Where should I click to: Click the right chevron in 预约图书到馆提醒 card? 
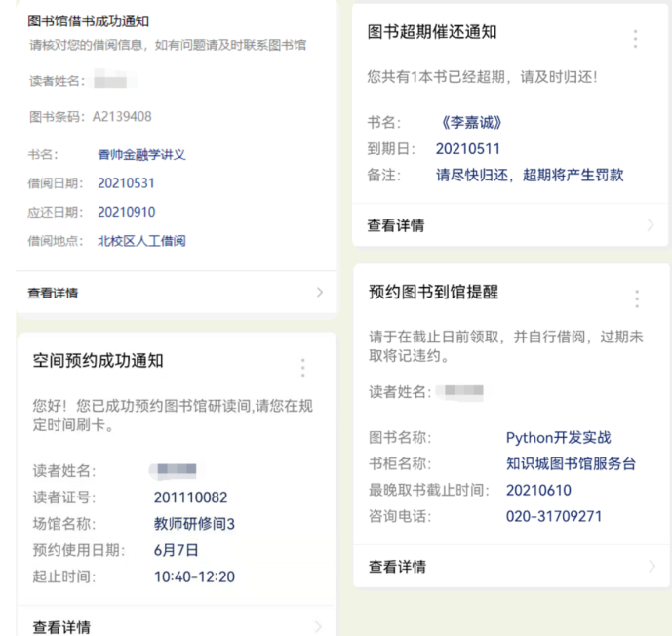[x=651, y=566]
